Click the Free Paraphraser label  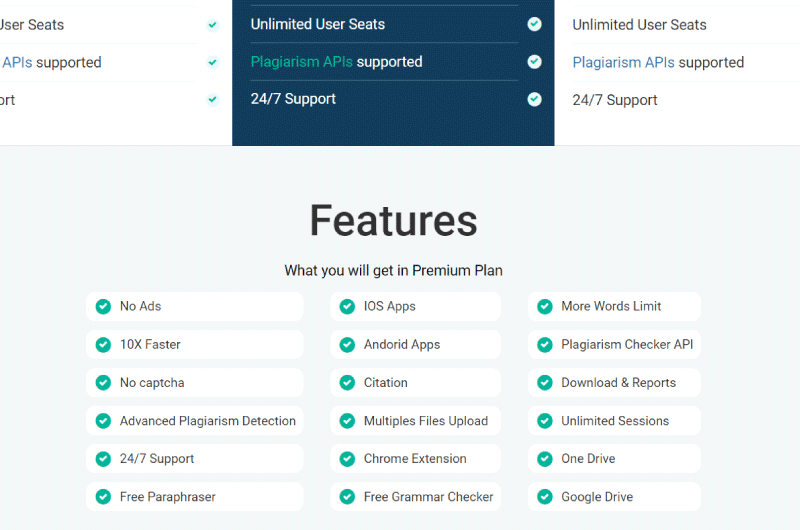pos(167,497)
